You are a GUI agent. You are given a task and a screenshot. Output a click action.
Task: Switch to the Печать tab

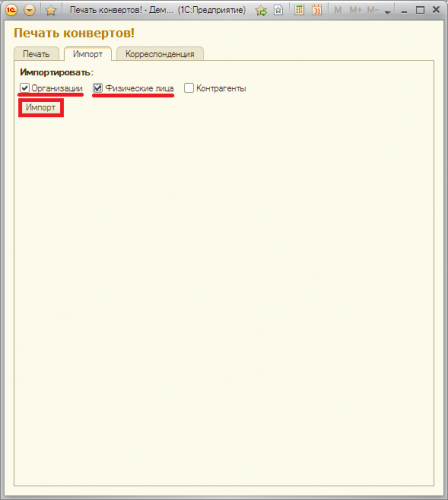coord(36,54)
